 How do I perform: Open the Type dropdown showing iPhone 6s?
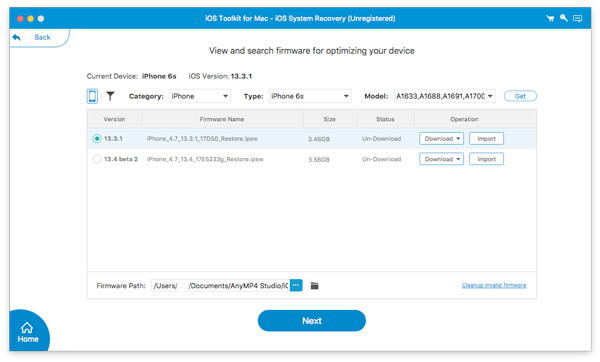tap(310, 96)
